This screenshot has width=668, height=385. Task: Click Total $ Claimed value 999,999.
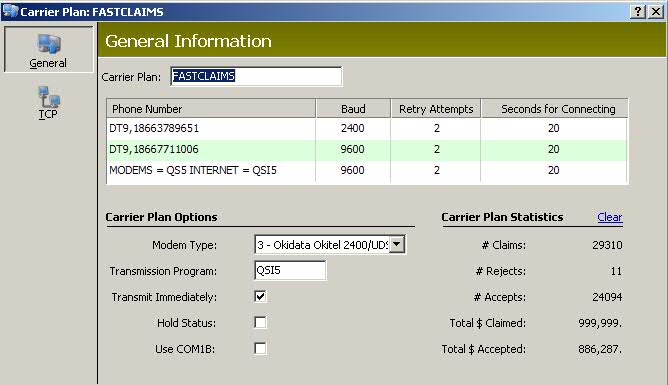600,323
